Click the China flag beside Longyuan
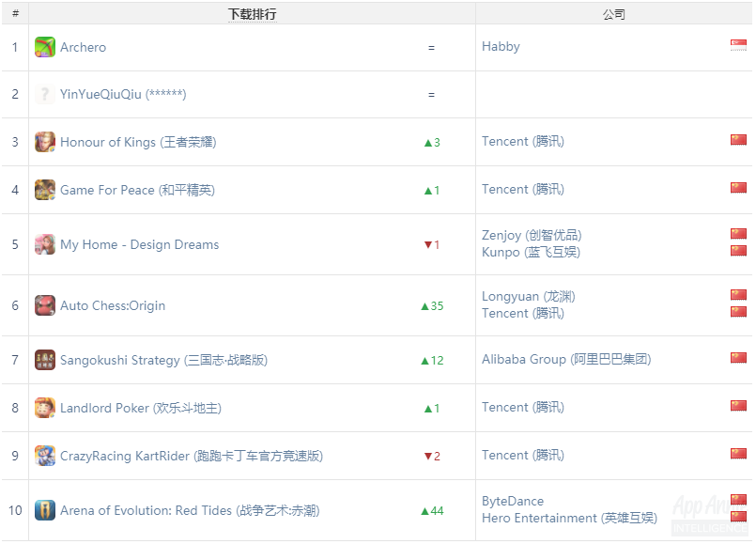Viewport: 756px width, 544px height. pyautogui.click(x=738, y=295)
